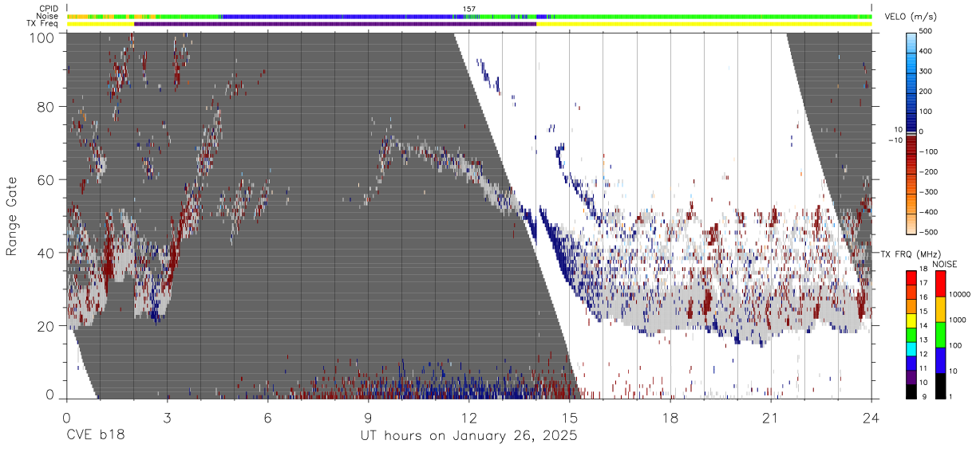Click the CVE b18 radar label
Image resolution: width=980 pixels, height=452 pixels.
(x=94, y=436)
